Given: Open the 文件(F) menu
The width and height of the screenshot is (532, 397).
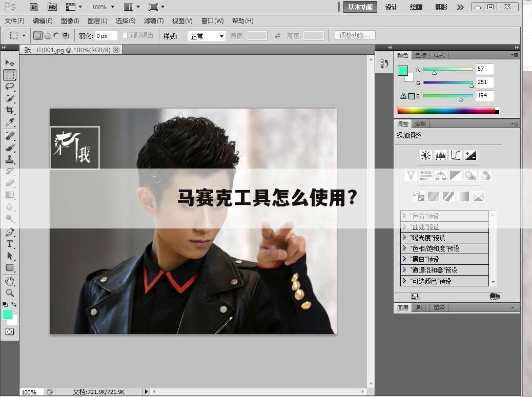Looking at the screenshot, I should tap(14, 21).
